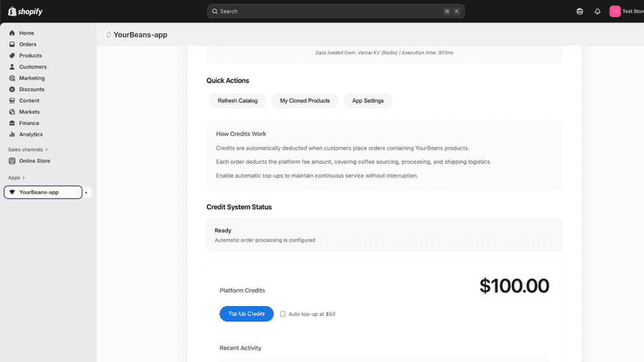Open Online Store channel

pos(34,161)
